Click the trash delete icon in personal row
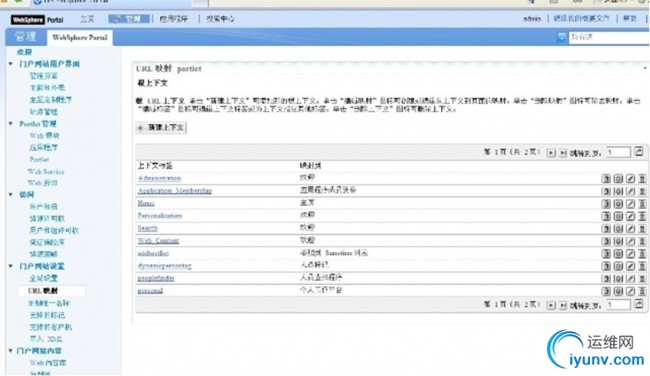 pyautogui.click(x=642, y=291)
